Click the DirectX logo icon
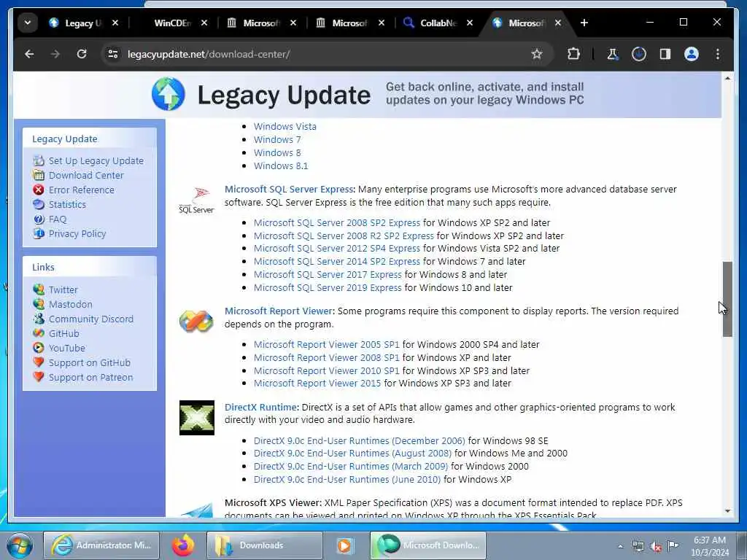Viewport: 747px width, 560px height. [197, 418]
